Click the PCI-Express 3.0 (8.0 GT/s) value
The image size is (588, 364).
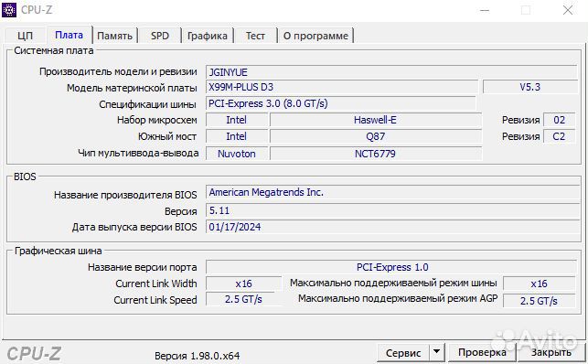point(341,103)
